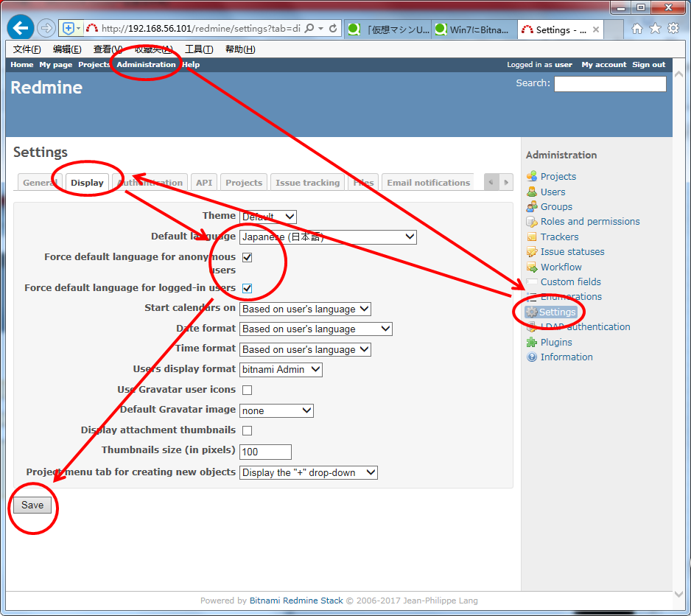Open the Default language dropdown
The image size is (691, 616).
pos(328,237)
